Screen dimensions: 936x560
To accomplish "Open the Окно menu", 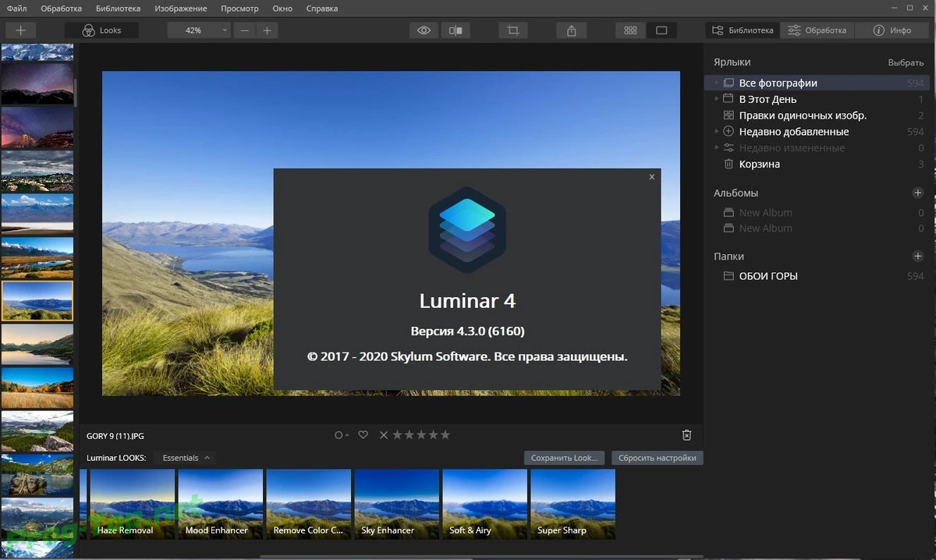I will click(282, 9).
